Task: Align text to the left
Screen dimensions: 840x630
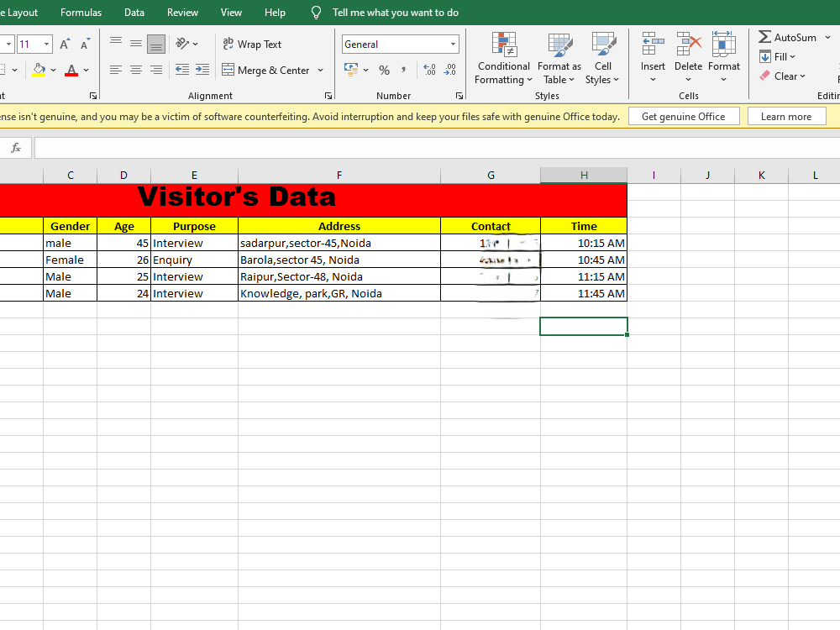Action: click(x=116, y=70)
